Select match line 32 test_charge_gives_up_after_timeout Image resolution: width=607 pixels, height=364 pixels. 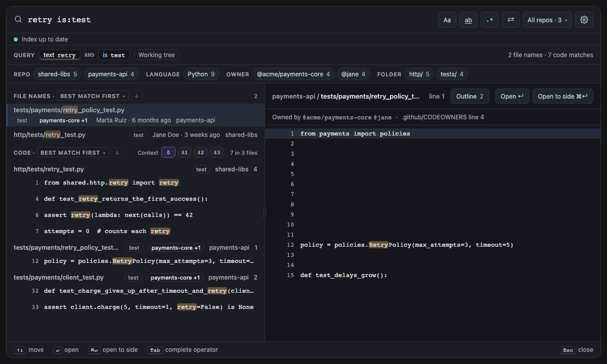(x=136, y=291)
